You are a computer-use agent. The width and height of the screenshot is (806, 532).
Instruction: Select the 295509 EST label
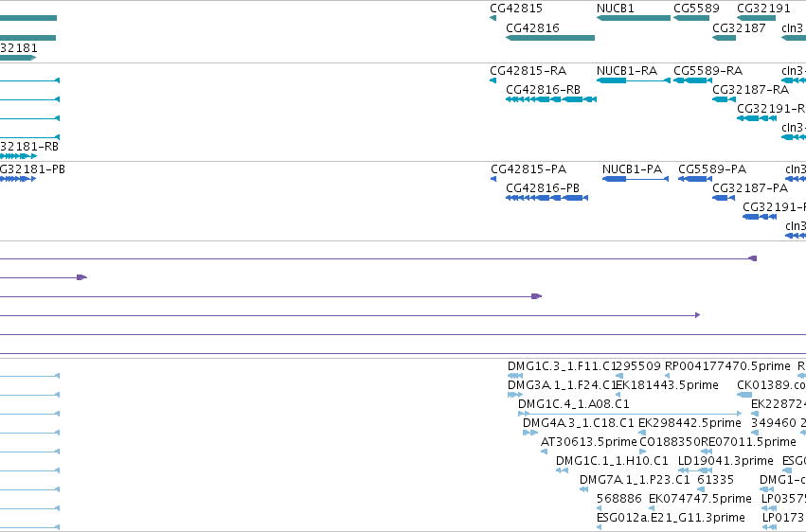coord(638,366)
